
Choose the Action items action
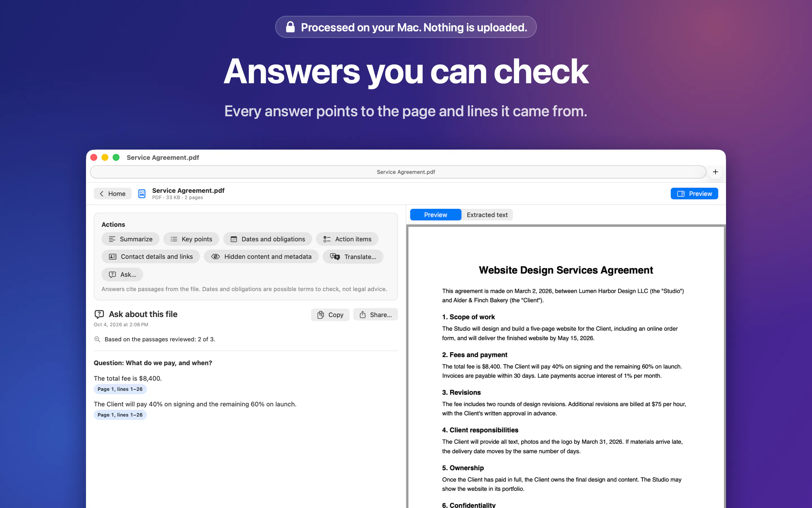(x=347, y=239)
